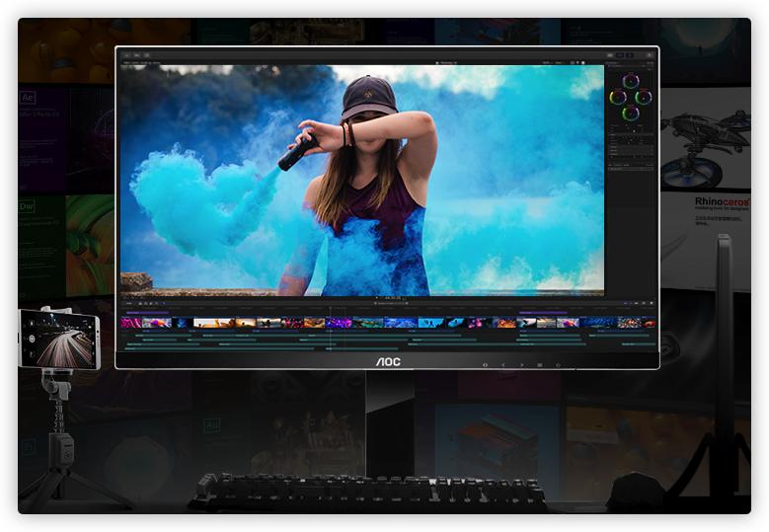Click the timecode display below the viewer
The height and width of the screenshot is (532, 769).
[392, 298]
